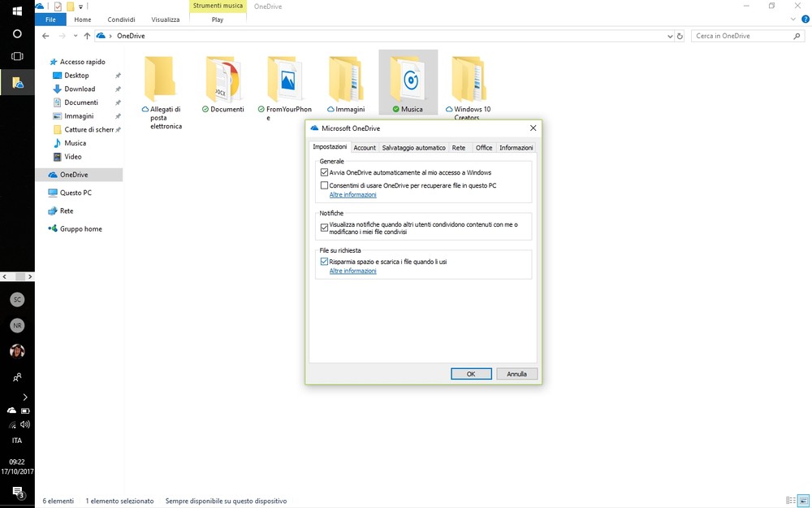Screen dimensions: 812x508
Task: Open the Musica folder icon
Action: [x=408, y=80]
